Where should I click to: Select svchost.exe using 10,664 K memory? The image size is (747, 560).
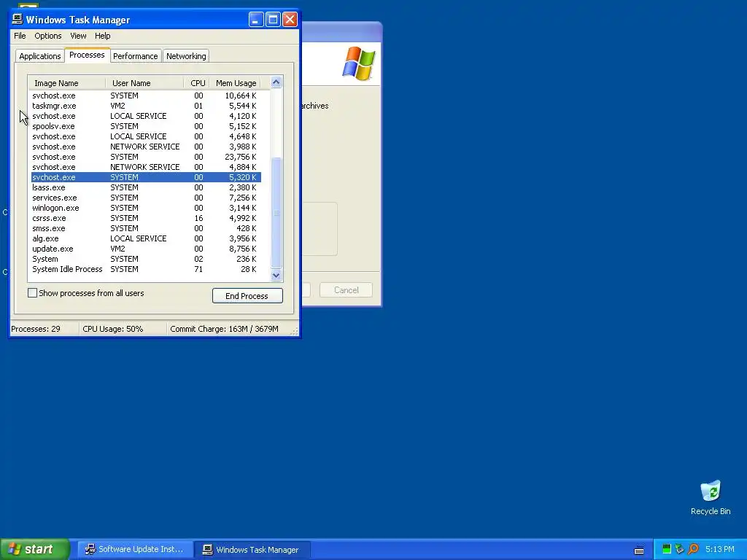pos(146,96)
